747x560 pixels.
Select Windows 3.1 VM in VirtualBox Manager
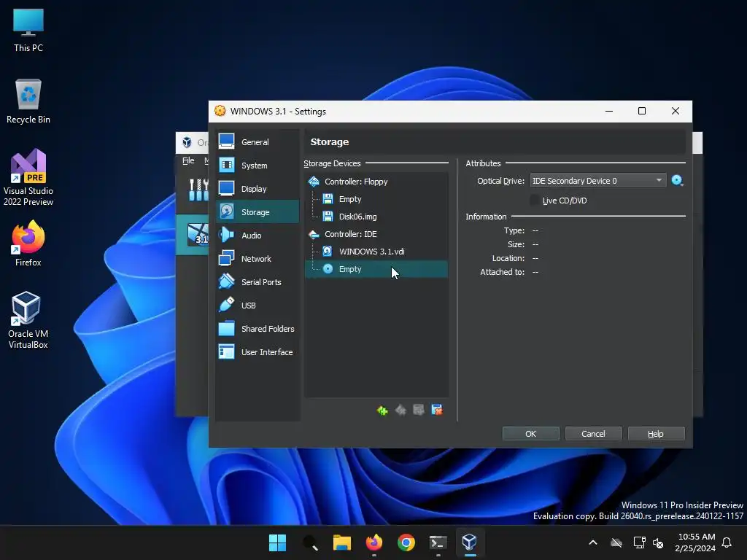click(193, 235)
